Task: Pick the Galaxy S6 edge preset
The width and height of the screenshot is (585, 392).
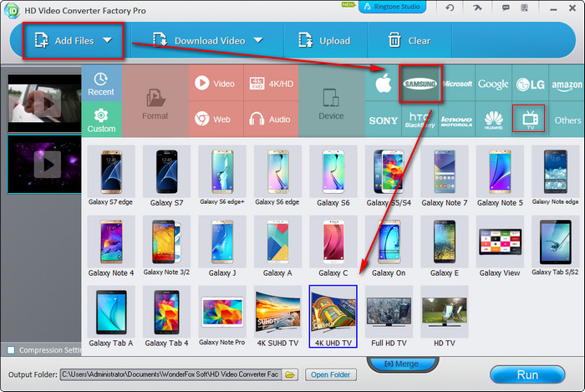Action: 277,176
